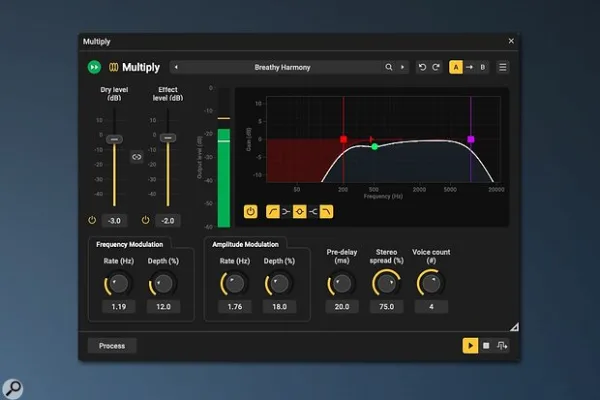Viewport: 600px width, 400px height.
Task: Select the Amplitude Modulation tab
Action: [x=245, y=244]
